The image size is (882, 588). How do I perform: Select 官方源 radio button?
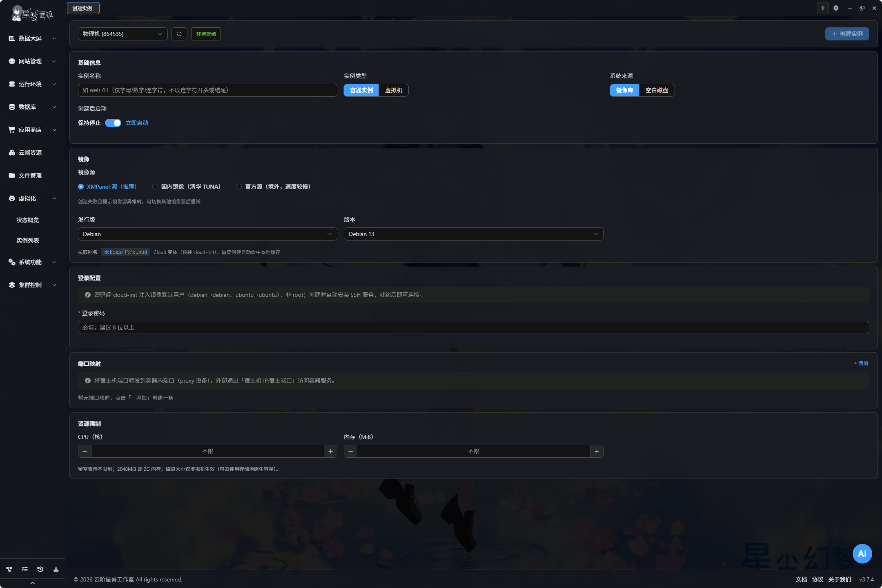click(239, 187)
